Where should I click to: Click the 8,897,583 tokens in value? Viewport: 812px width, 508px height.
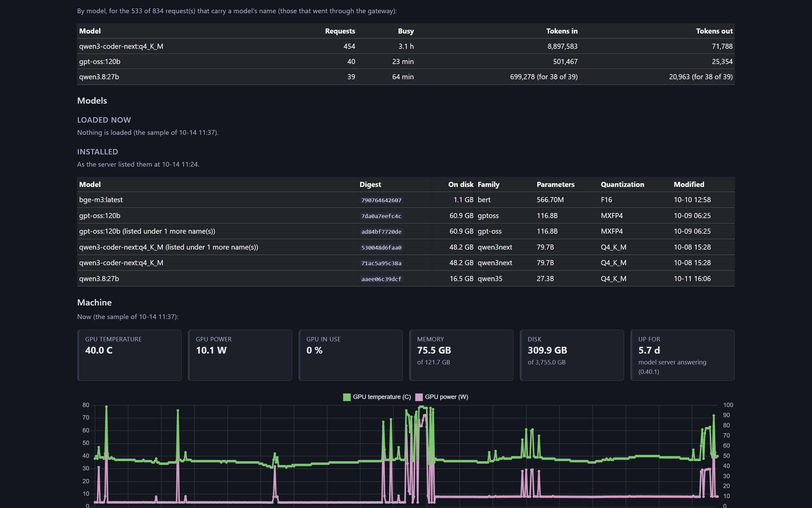[x=562, y=46]
